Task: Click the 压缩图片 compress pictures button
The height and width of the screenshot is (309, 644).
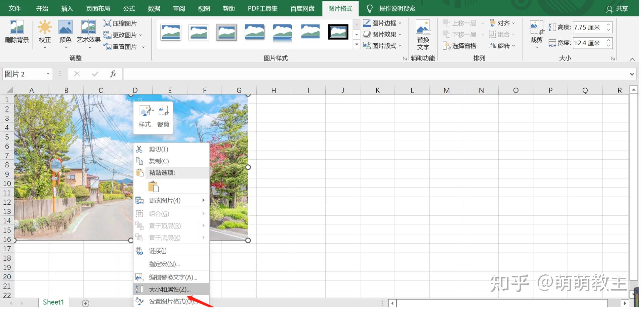Action: (120, 23)
